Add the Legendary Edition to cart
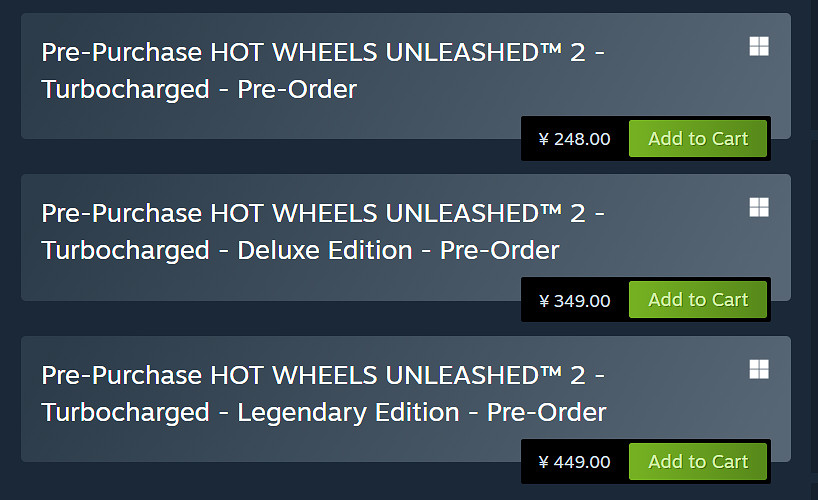This screenshot has height=500, width=818. point(697,462)
